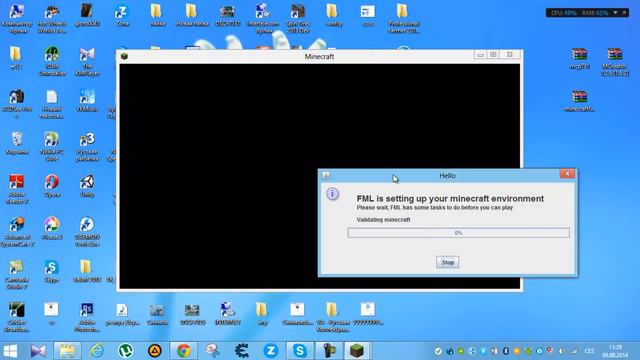Click the Minecraft window's block icon

coord(124,56)
